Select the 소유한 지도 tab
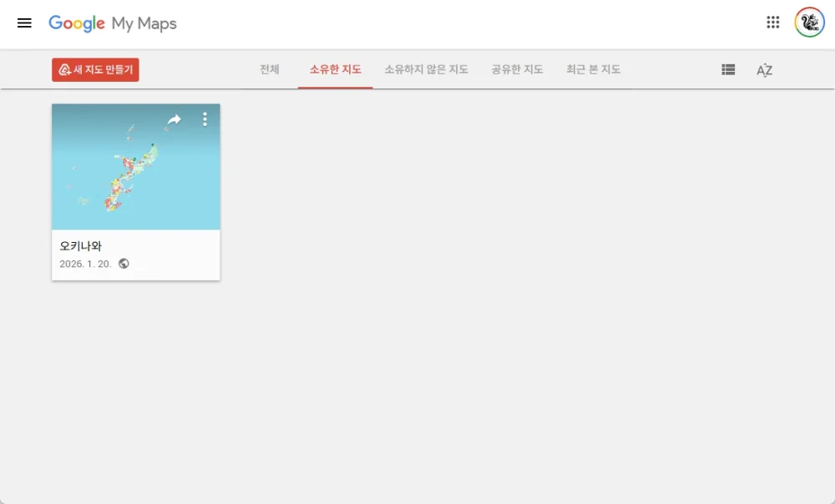 coord(335,69)
